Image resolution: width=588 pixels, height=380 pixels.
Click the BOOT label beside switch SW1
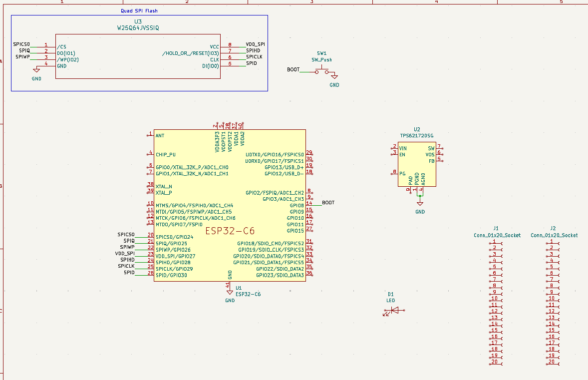pyautogui.click(x=294, y=70)
